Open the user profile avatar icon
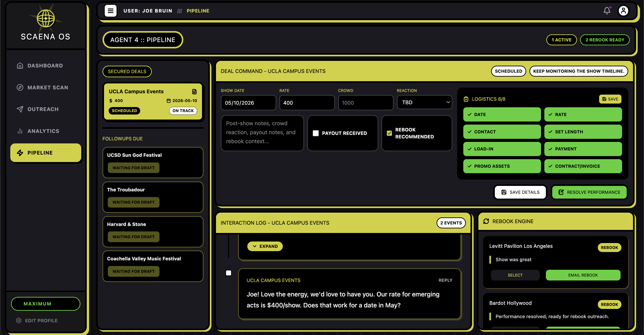644x335 pixels. click(623, 11)
